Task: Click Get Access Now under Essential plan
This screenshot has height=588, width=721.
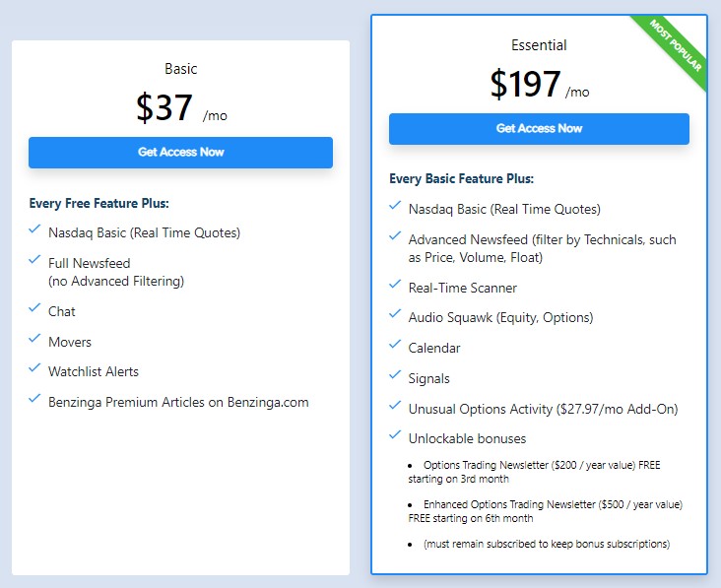Action: [x=539, y=129]
